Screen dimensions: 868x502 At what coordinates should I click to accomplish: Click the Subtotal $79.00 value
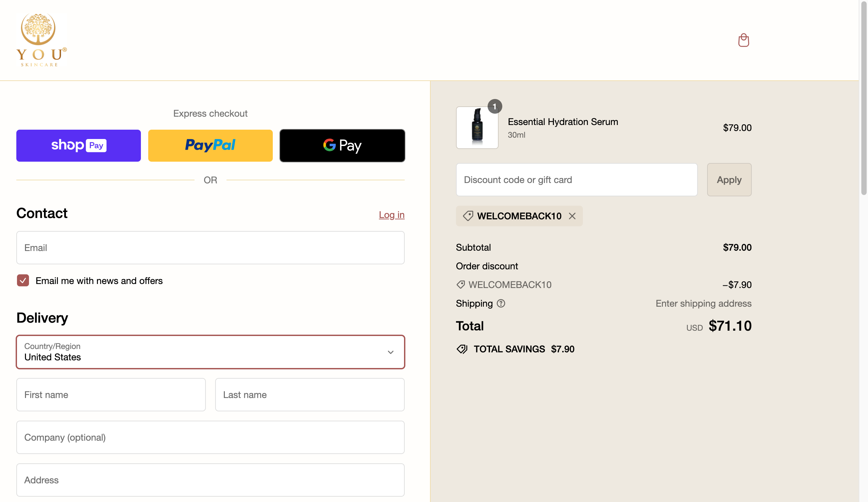737,247
